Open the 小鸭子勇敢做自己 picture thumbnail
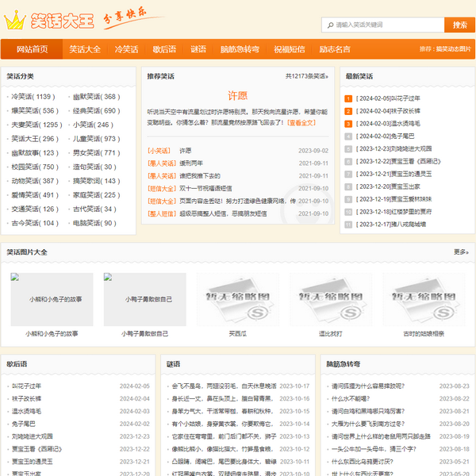The height and width of the screenshot is (476, 476). click(144, 300)
